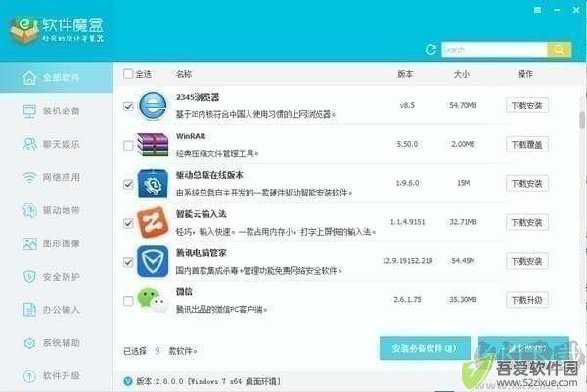This screenshot has width=587, height=392.
Task: Click the document icon next to 办公输入
Action: click(29, 310)
